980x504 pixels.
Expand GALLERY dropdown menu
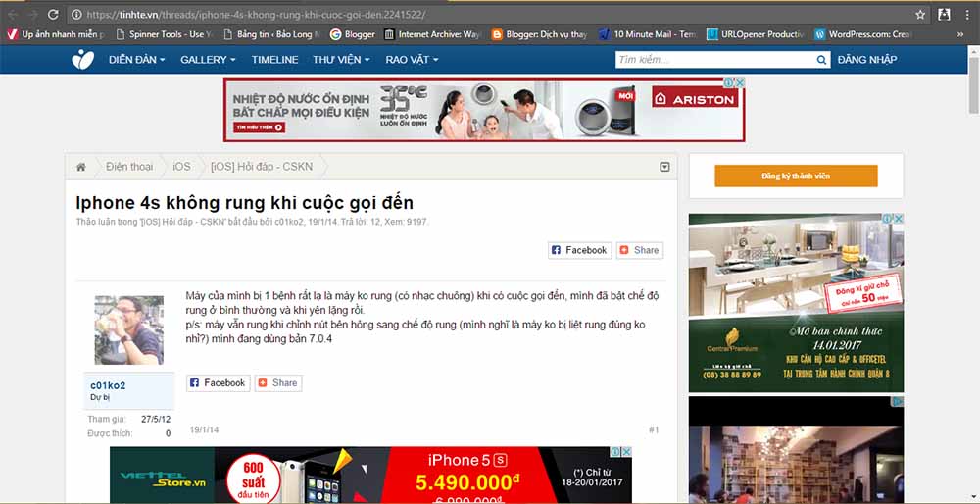[208, 60]
